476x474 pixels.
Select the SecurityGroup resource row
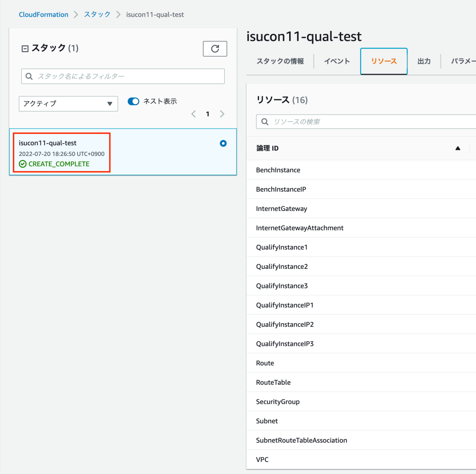tap(278, 402)
